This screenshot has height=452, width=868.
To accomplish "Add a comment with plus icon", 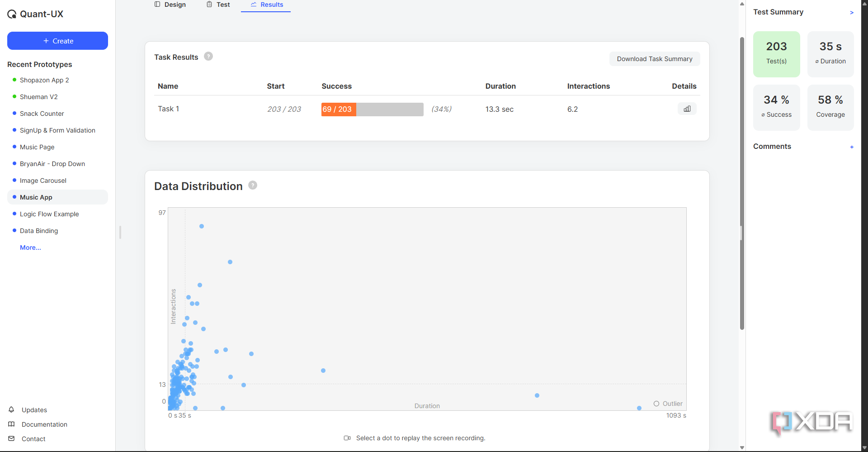I will [852, 147].
